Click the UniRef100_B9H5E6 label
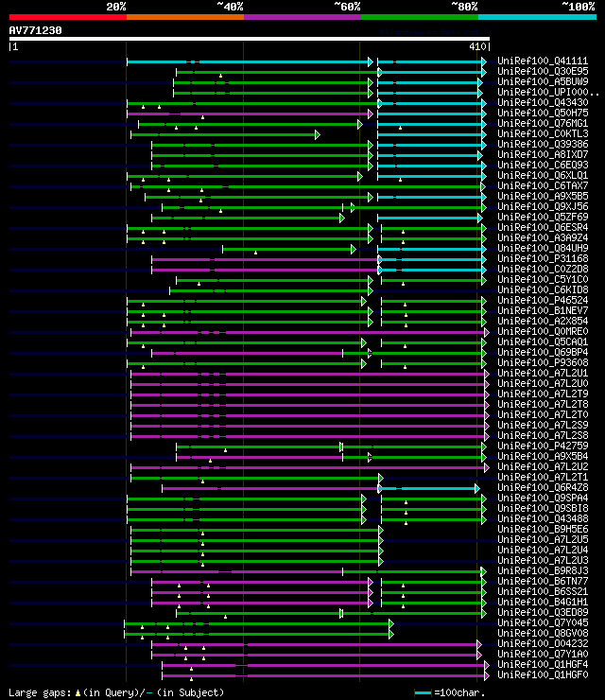 543,530
